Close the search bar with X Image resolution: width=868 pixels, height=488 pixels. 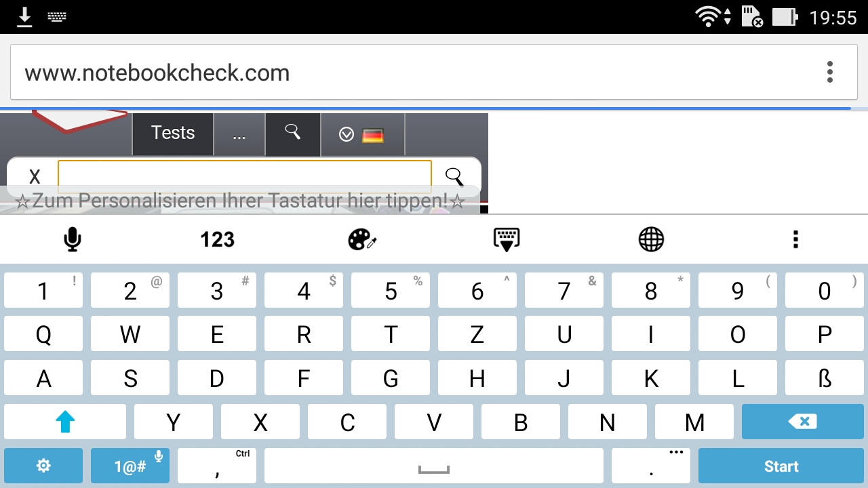(35, 177)
